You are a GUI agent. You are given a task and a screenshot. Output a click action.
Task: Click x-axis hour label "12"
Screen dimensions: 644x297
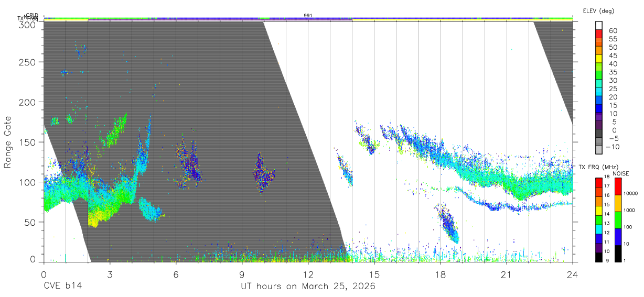point(308,274)
